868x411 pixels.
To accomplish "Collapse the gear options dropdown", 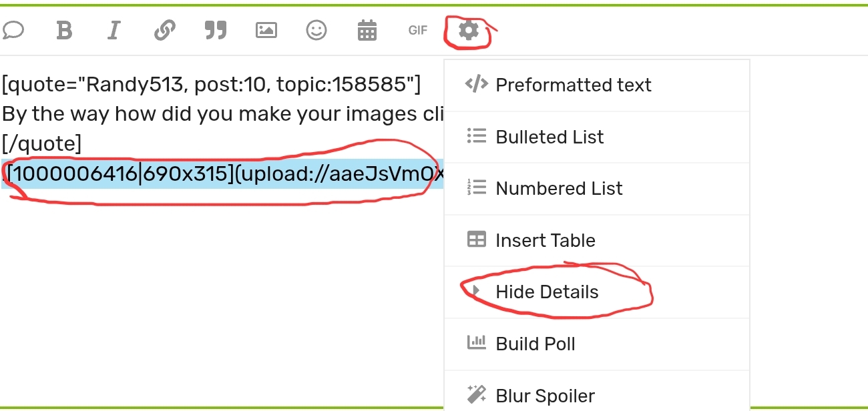I will click(469, 30).
